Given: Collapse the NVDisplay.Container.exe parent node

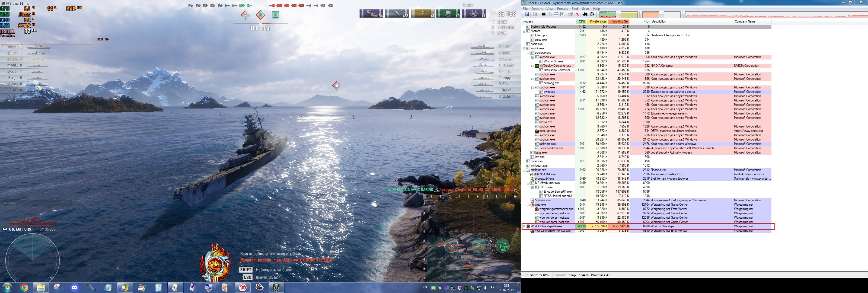Looking at the screenshot, I should (x=533, y=66).
